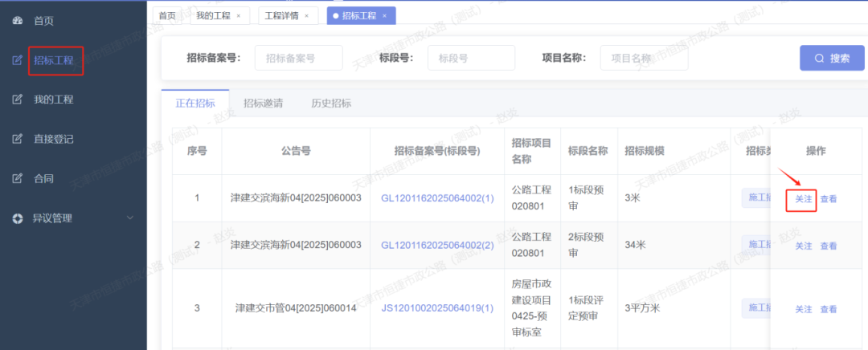Click the 招标备案号(标段号) column header

(x=437, y=151)
